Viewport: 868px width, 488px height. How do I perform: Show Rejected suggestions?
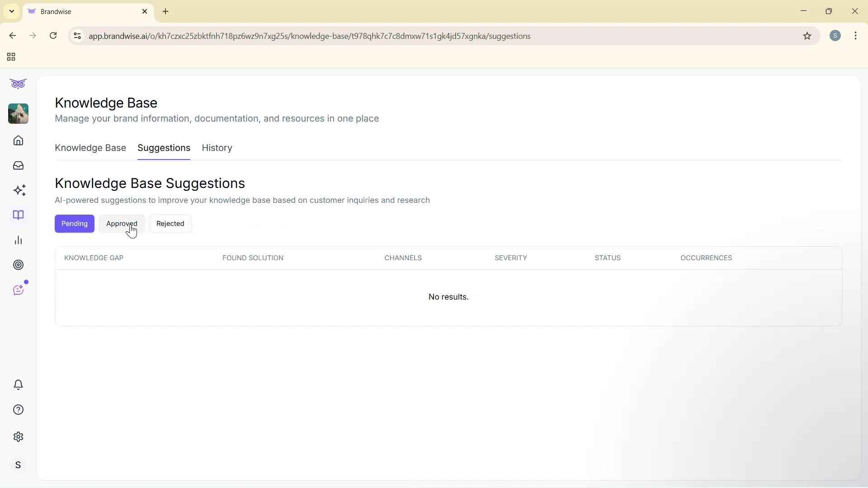(170, 223)
